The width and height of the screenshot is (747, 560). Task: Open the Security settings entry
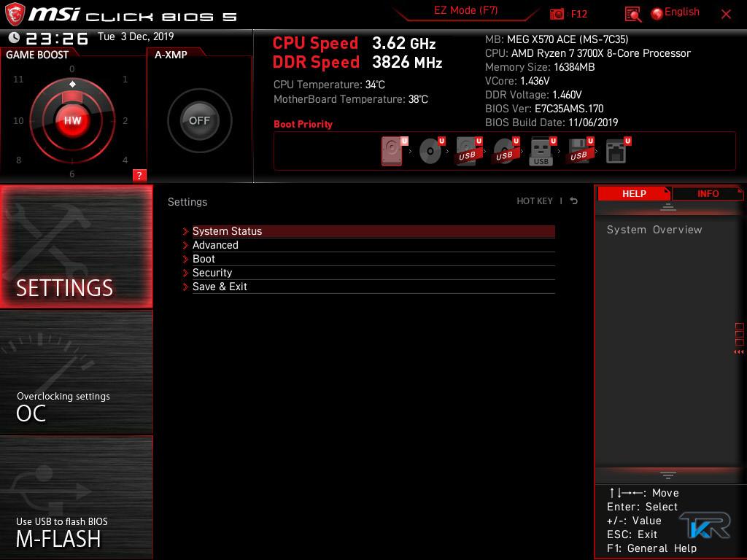[373, 273]
